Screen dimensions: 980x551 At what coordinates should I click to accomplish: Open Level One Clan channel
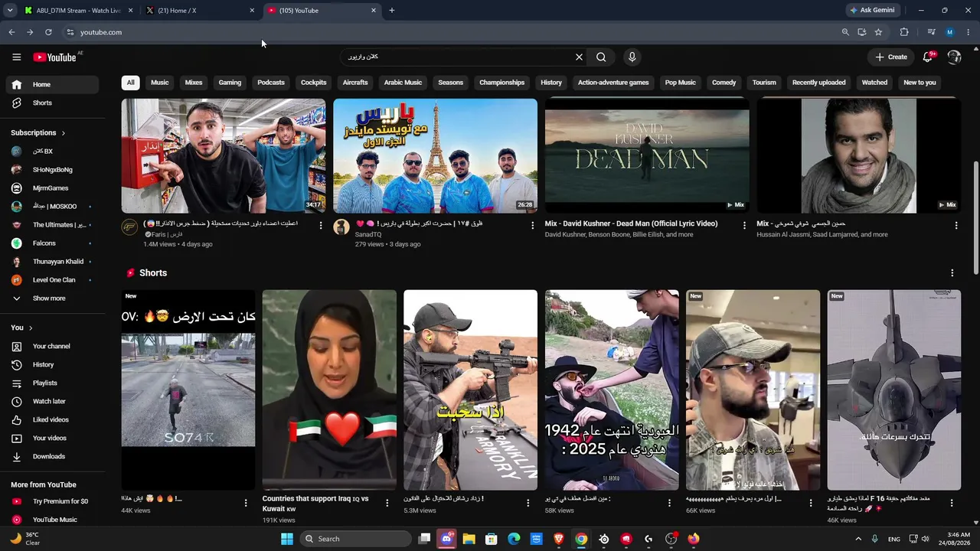[52, 280]
